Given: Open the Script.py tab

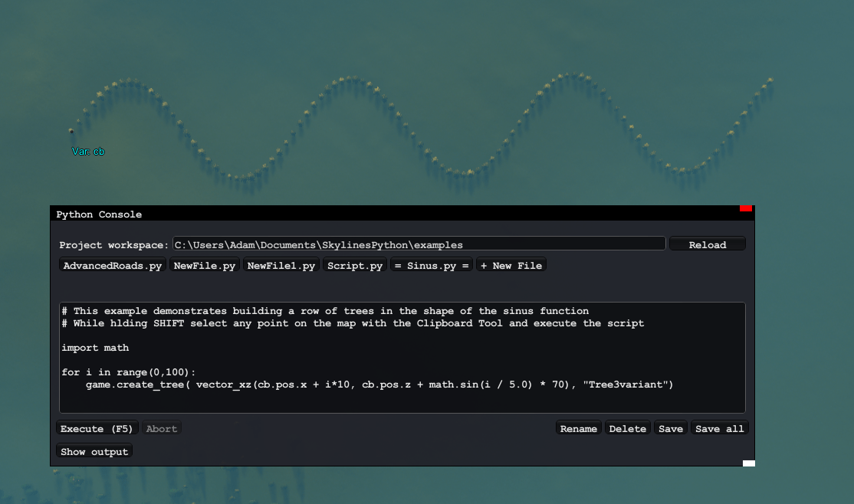Looking at the screenshot, I should coord(354,266).
